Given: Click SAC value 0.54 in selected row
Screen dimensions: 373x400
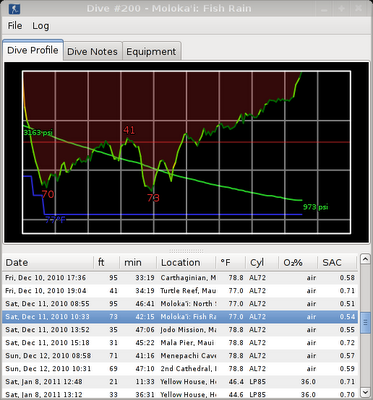Looking at the screenshot, I should pos(347,317).
